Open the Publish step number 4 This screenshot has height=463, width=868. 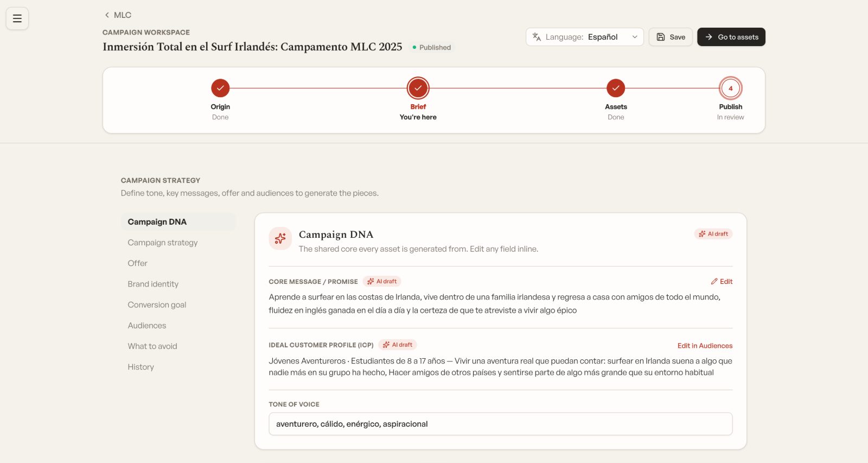tap(730, 88)
